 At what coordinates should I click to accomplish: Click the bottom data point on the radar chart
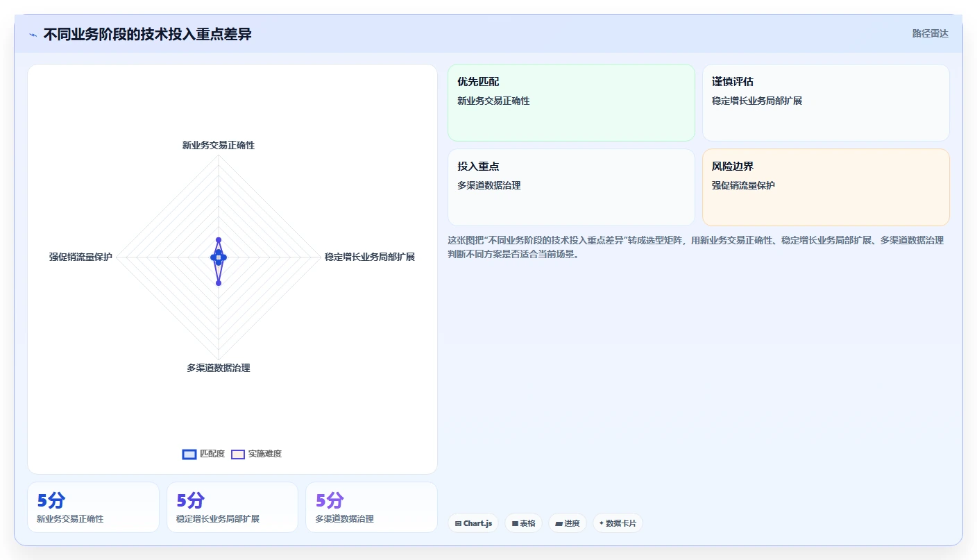pyautogui.click(x=219, y=283)
